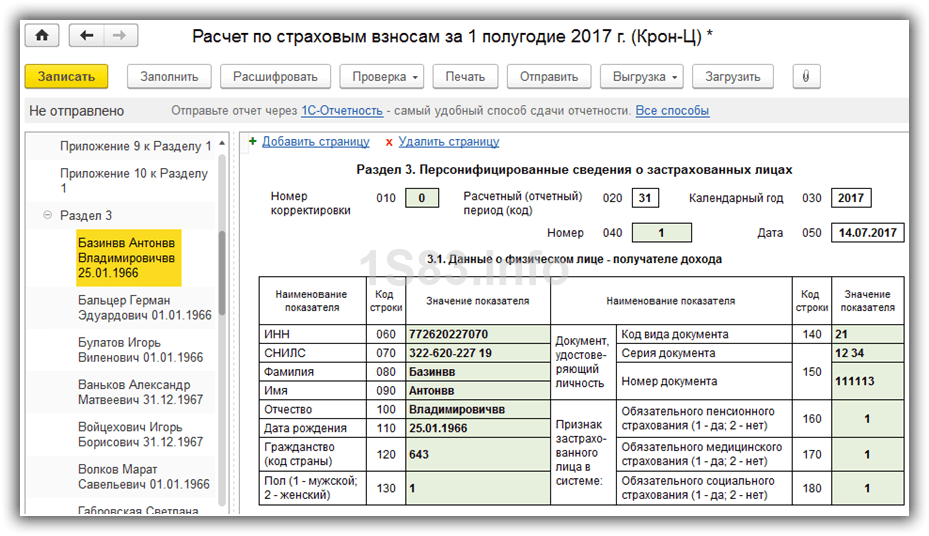Navigate back with the left arrow
Viewport: 929px width, 536px height.
87,36
